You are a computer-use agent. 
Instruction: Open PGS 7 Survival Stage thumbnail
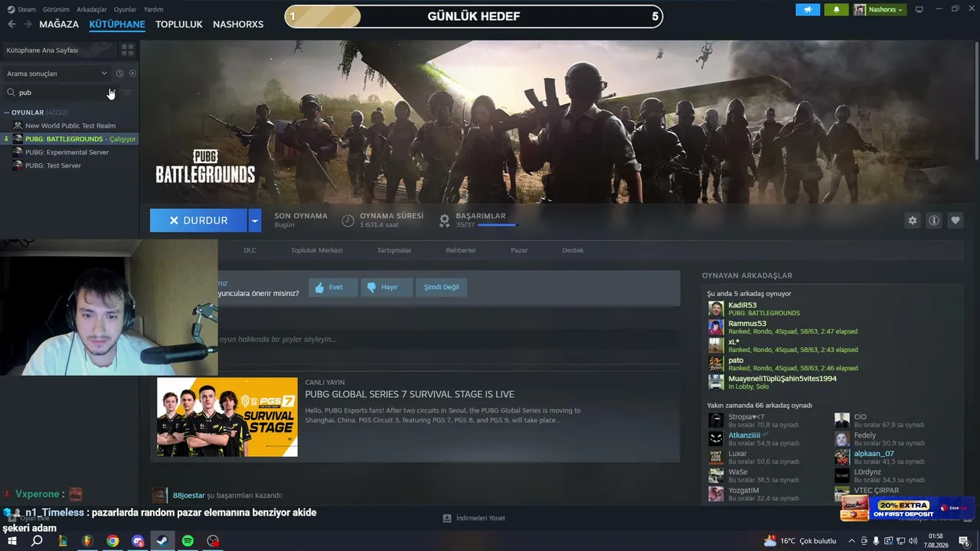(x=227, y=417)
